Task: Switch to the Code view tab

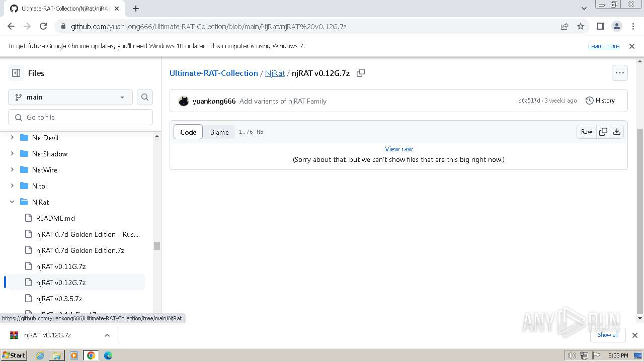Action: click(188, 132)
